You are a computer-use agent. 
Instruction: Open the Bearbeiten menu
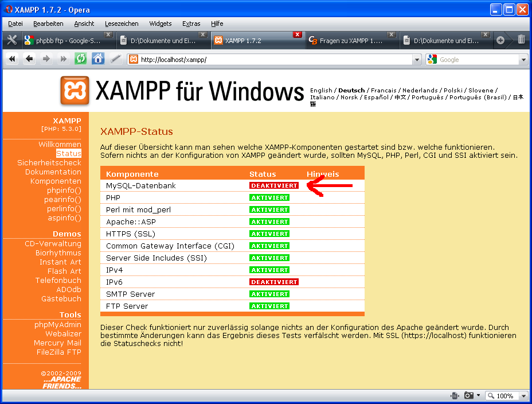pyautogui.click(x=48, y=24)
